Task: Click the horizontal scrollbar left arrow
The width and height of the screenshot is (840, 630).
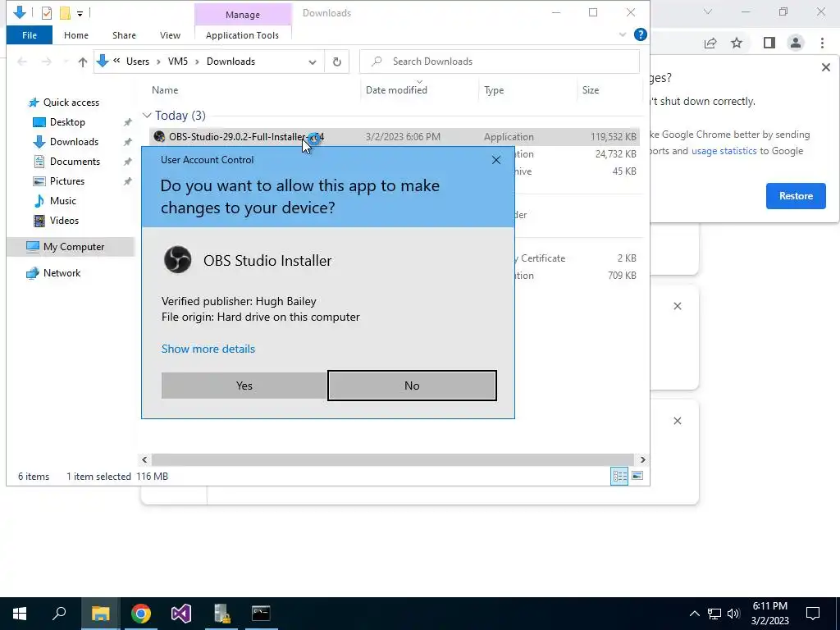Action: point(144,459)
